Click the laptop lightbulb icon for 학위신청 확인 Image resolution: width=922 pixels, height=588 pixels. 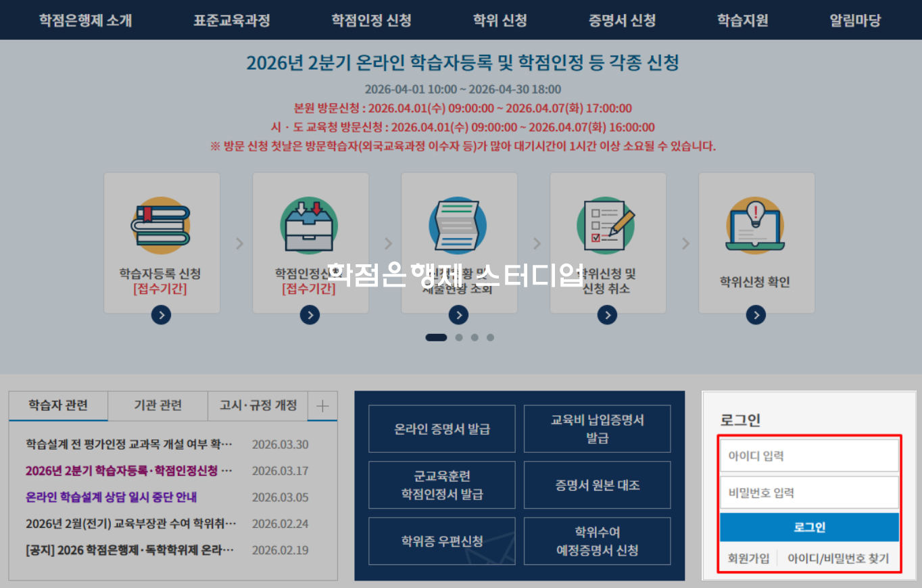coord(756,226)
